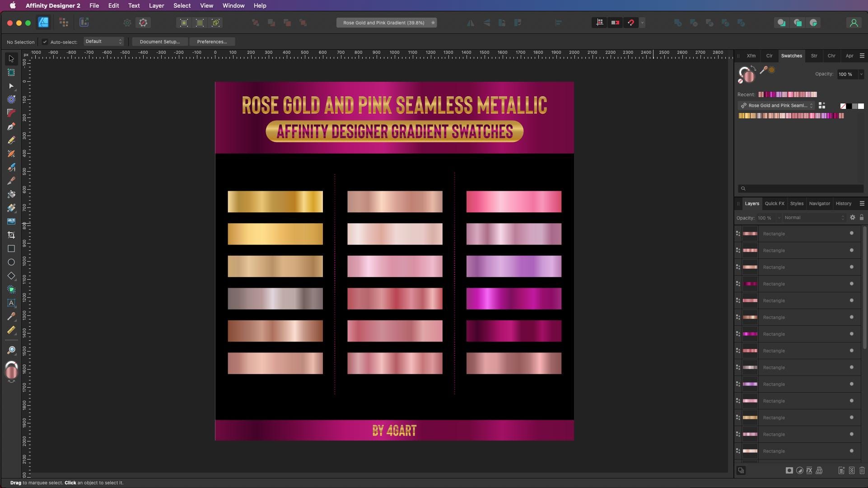The width and height of the screenshot is (868, 488).
Task: Select the Ellipse tool
Action: click(11, 262)
